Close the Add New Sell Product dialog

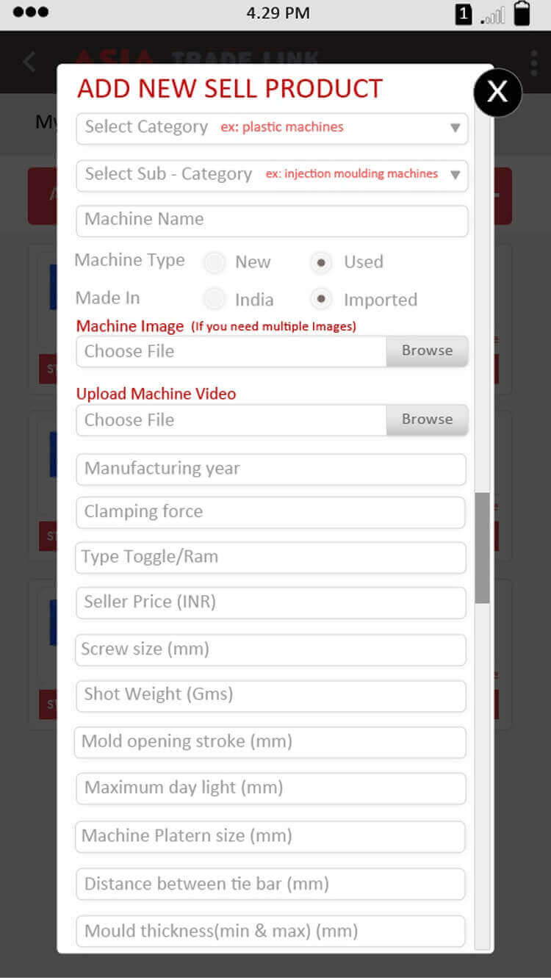pos(497,92)
